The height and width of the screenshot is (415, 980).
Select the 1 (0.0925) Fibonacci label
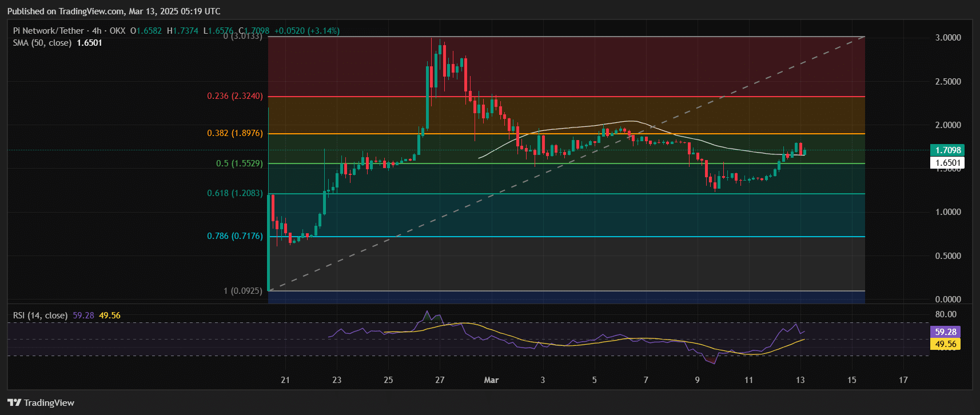(x=243, y=291)
